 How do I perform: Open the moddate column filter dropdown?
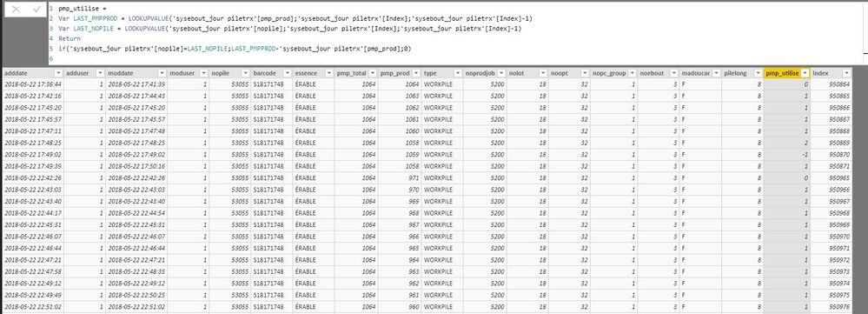coord(162,73)
